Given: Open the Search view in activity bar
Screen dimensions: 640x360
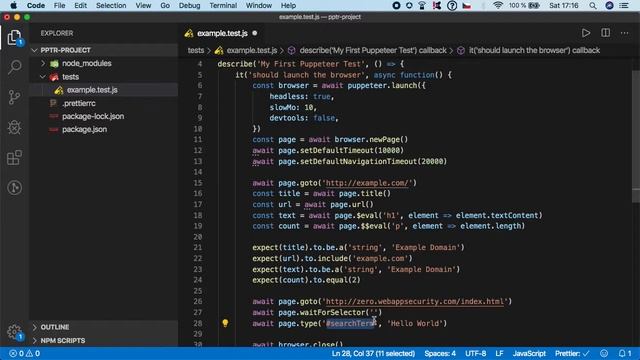Looking at the screenshot, I should [x=14, y=67].
